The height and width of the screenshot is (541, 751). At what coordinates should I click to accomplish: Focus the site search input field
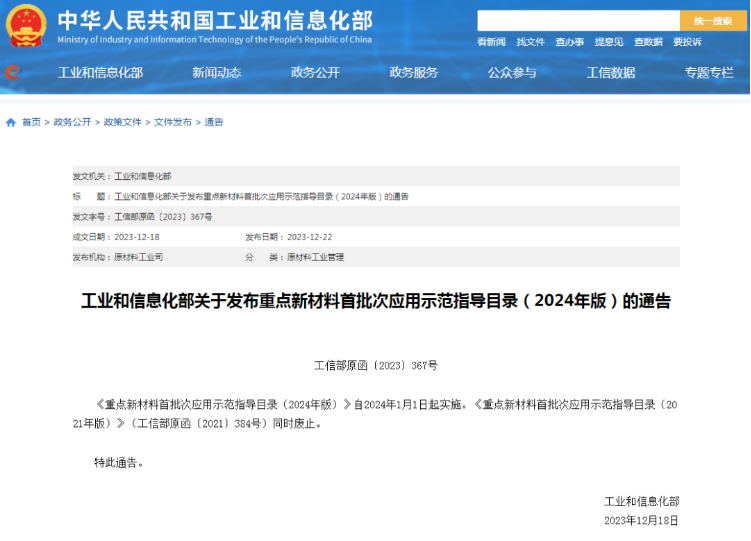point(579,21)
